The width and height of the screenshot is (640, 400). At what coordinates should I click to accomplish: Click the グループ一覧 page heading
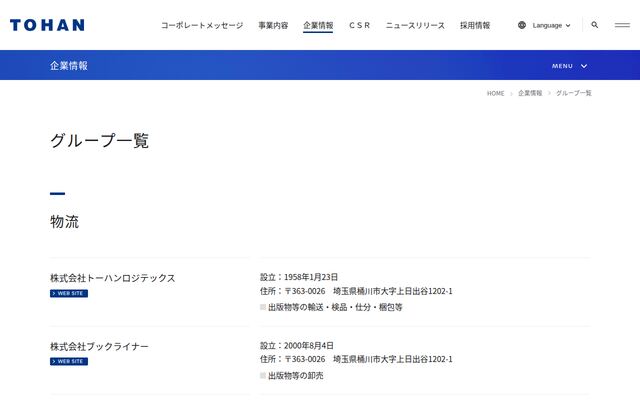tap(99, 141)
